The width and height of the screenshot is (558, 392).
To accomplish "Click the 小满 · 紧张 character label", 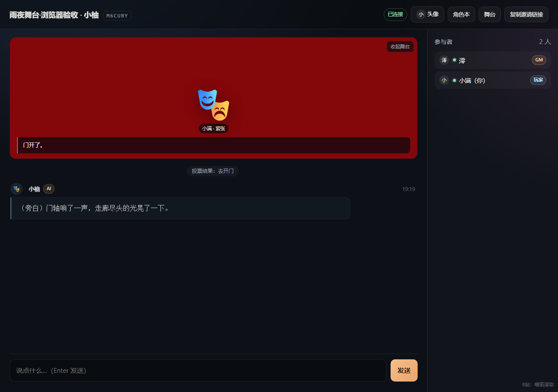I will [x=214, y=128].
